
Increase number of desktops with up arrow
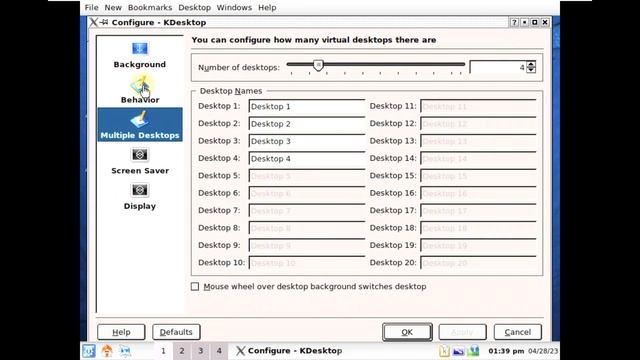click(x=531, y=64)
